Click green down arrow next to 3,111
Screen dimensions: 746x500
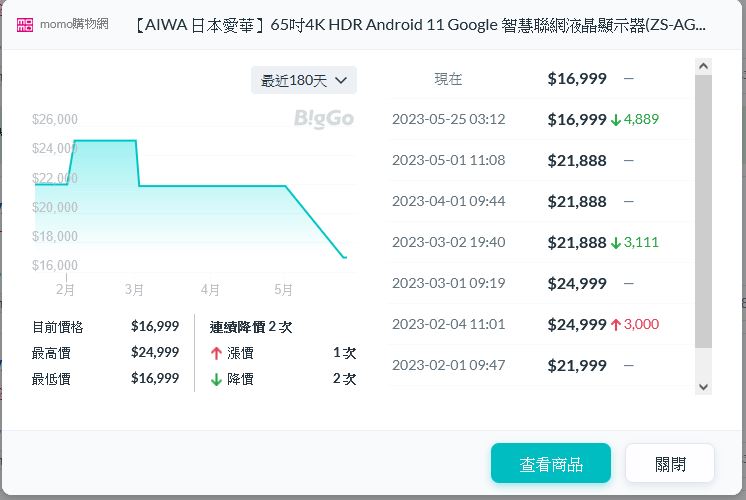point(615,242)
